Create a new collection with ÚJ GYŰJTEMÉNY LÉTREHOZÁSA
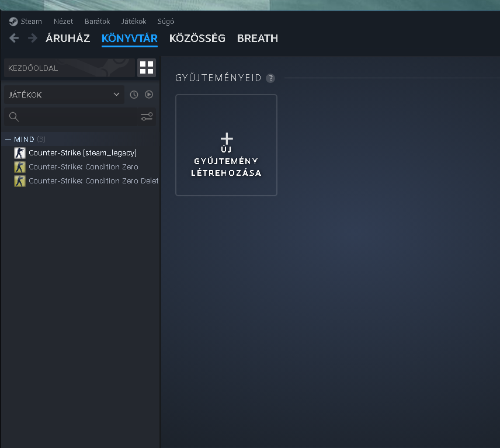The width and height of the screenshot is (500, 448). click(x=226, y=145)
